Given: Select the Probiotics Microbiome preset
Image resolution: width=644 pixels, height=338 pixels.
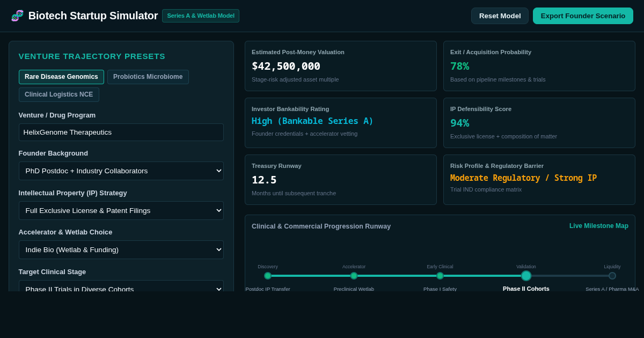Looking at the screenshot, I should (x=148, y=77).
